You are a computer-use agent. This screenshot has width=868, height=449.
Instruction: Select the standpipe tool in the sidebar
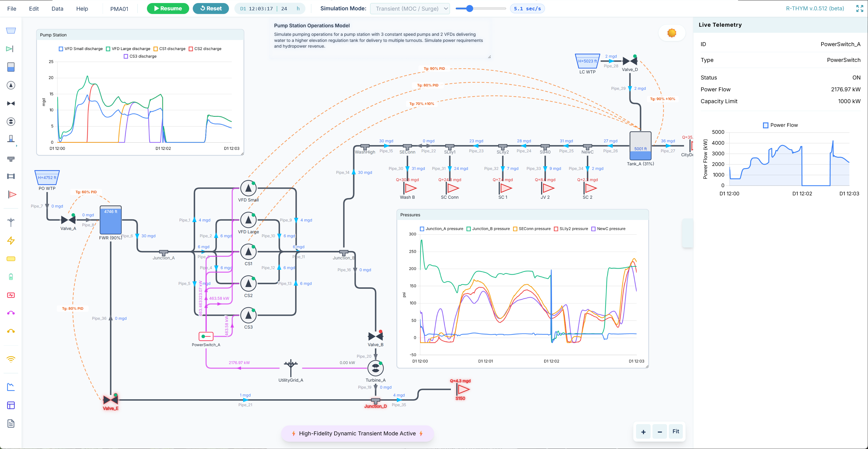(11, 139)
